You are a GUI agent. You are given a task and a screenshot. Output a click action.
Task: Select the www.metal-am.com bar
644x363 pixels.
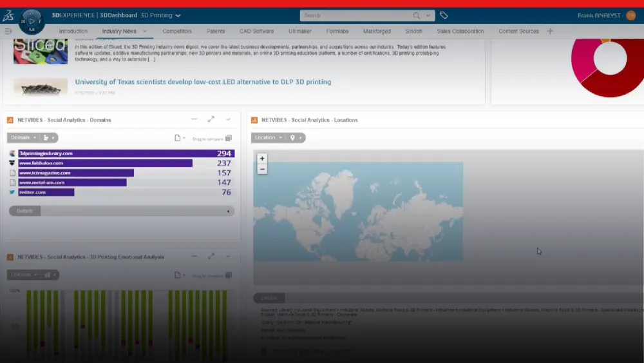[72, 182]
